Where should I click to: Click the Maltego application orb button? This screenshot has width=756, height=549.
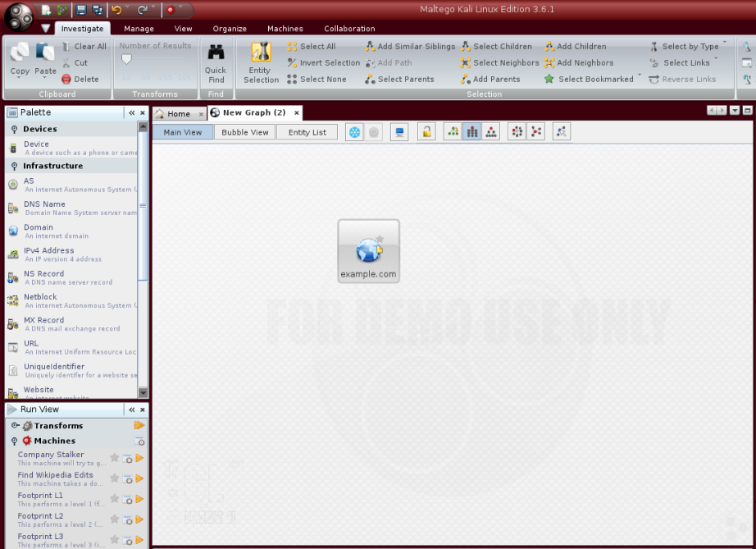pos(18,16)
